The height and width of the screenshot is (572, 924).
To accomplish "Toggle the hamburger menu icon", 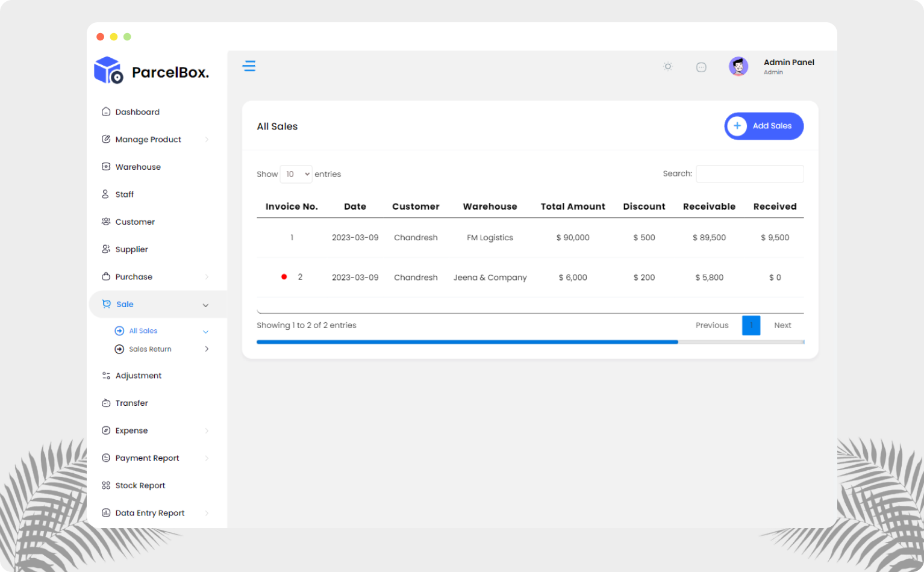I will click(249, 66).
